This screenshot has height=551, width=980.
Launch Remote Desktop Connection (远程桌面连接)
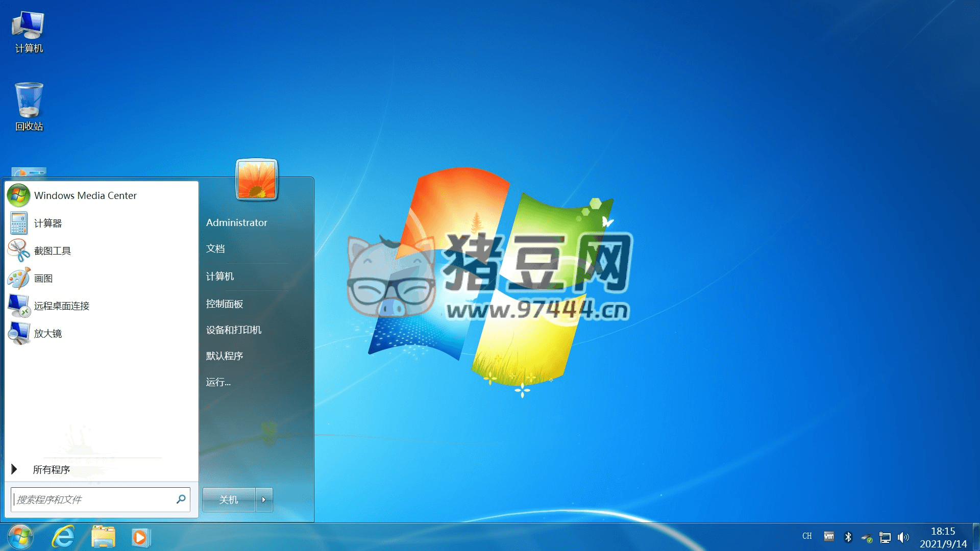pos(62,306)
